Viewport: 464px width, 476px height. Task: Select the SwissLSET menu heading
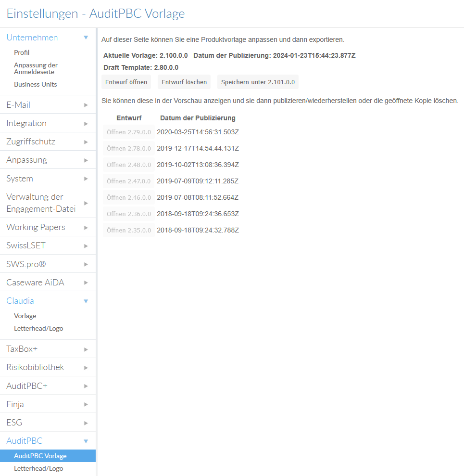(26, 245)
